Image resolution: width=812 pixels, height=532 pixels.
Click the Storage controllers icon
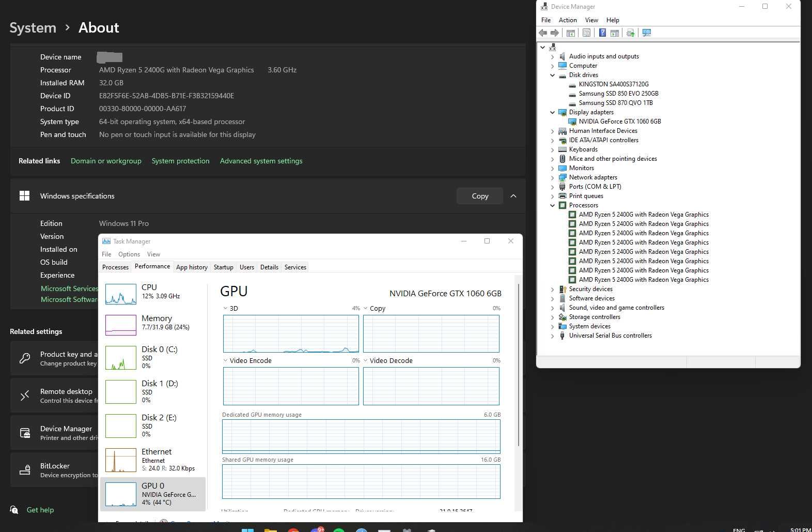coord(563,317)
